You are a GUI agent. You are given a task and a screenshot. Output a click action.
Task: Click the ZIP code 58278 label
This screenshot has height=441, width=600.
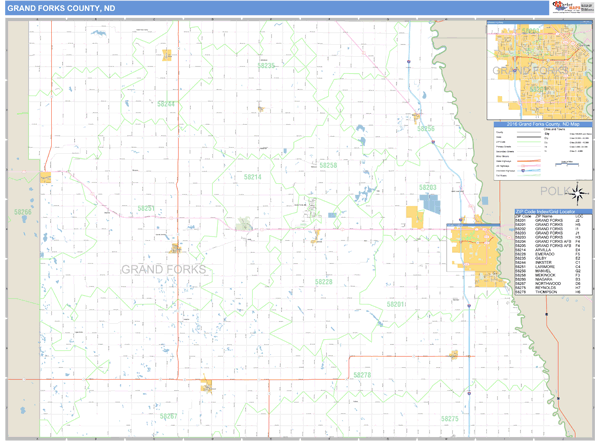click(x=362, y=374)
